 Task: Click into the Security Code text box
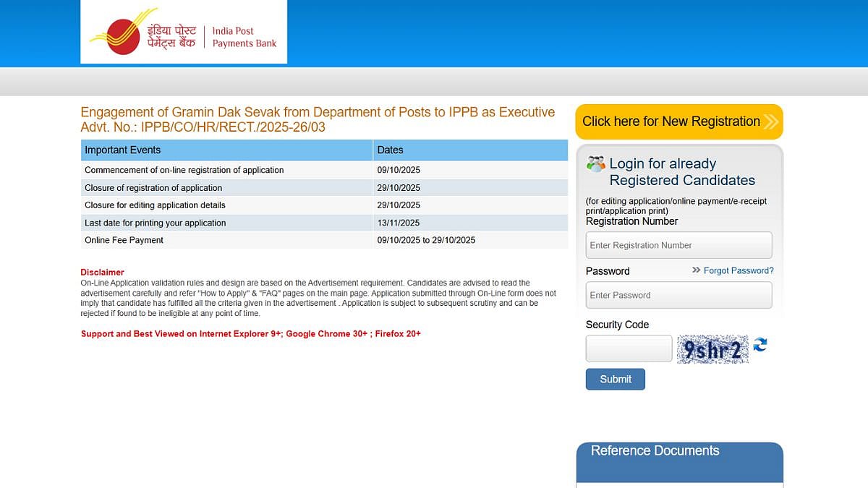[x=629, y=349]
